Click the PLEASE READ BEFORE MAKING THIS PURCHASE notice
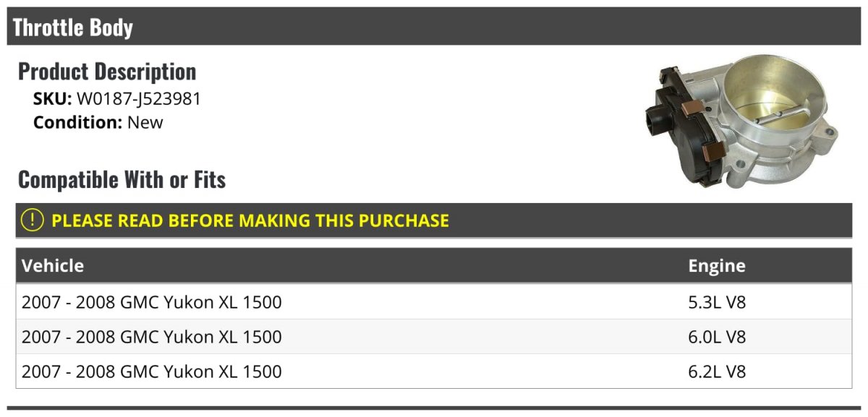 (250, 220)
